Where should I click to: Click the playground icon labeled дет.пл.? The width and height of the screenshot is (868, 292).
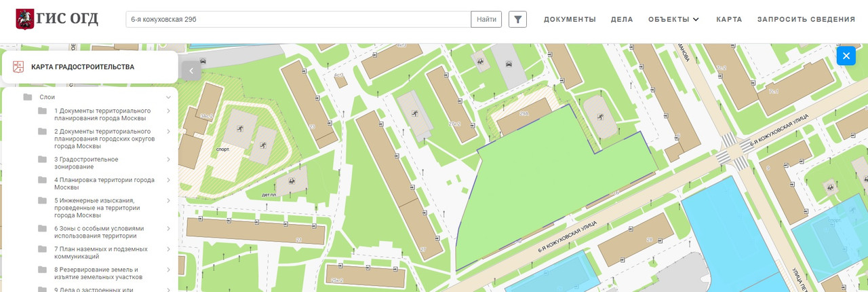point(292,181)
